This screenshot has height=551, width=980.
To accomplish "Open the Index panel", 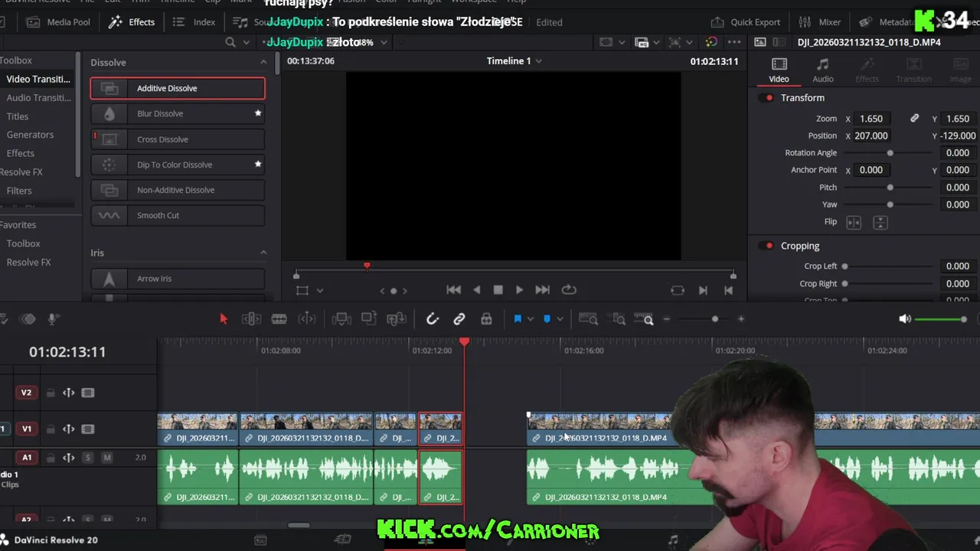I will coord(194,22).
